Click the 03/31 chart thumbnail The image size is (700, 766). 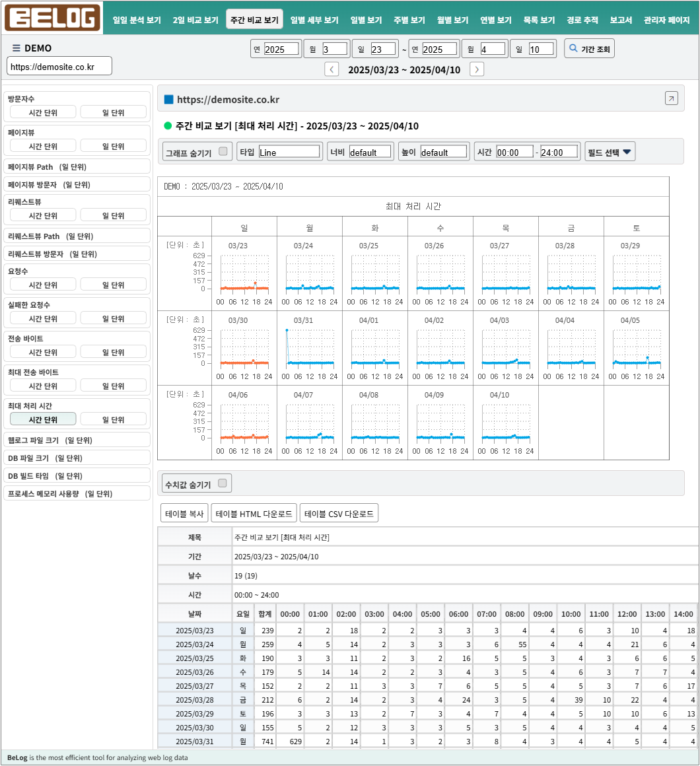coord(310,347)
